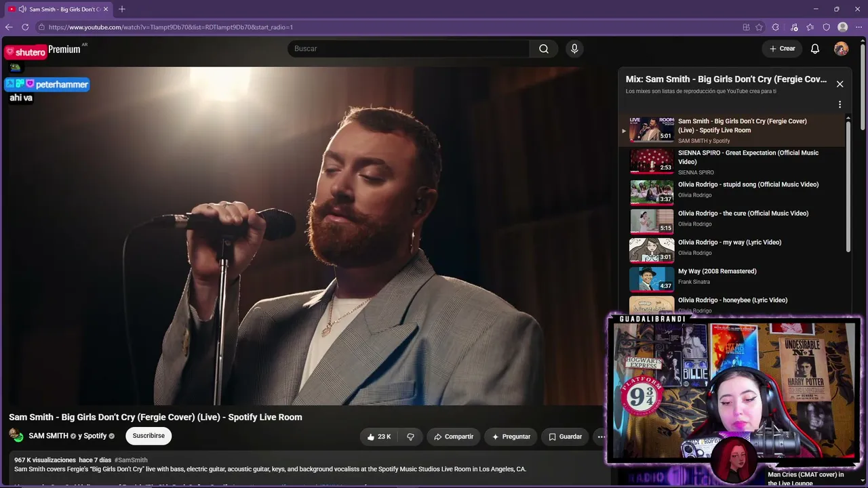This screenshot has width=868, height=488.
Task: Open a new browser tab
Action: point(122,9)
